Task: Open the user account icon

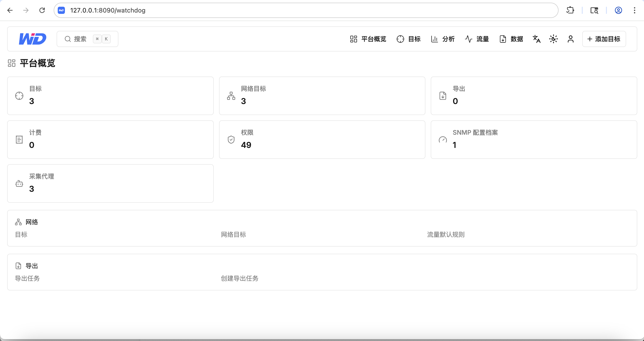Action: click(x=571, y=39)
